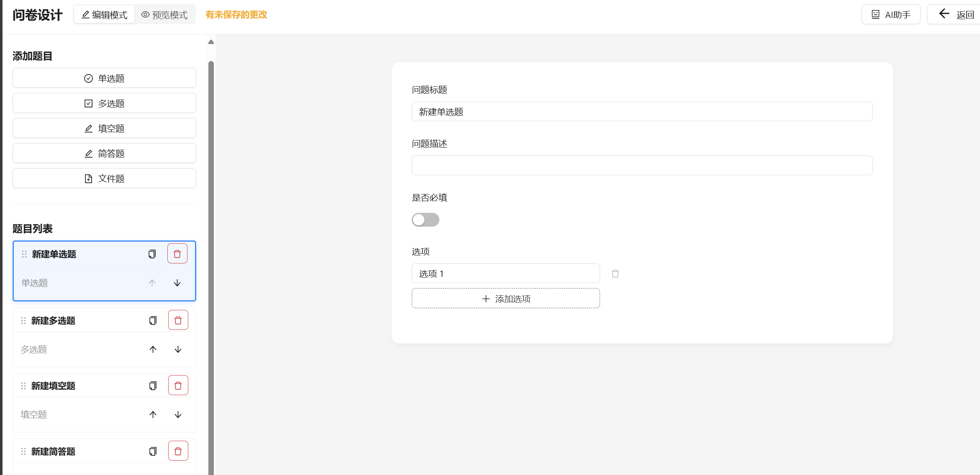This screenshot has height=475, width=980.
Task: Delete the 新建简答题 question
Action: pyautogui.click(x=178, y=451)
